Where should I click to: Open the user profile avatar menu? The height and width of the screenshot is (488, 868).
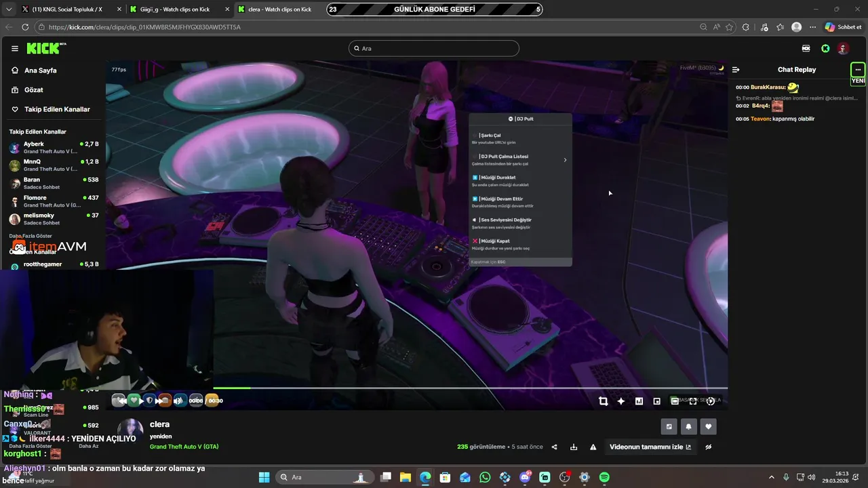click(x=843, y=48)
